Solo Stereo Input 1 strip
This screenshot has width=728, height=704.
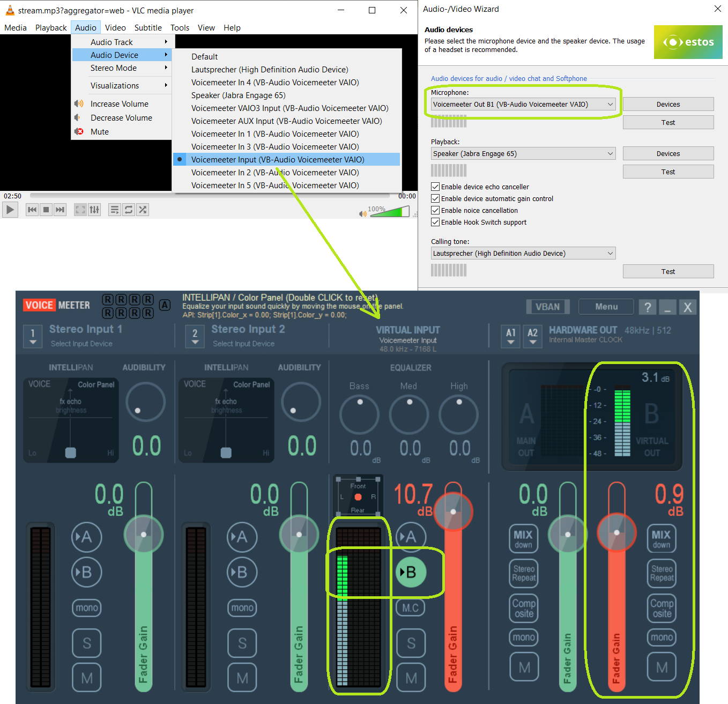pos(86,643)
